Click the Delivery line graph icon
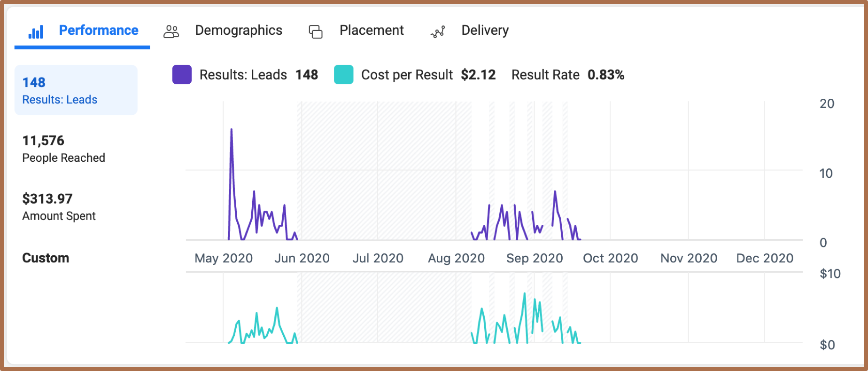This screenshot has width=868, height=371. 438,32
